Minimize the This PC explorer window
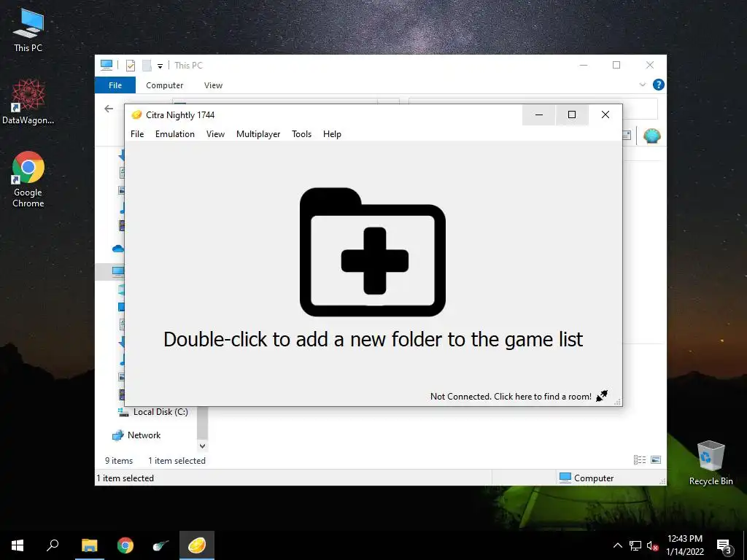Screen dimensions: 747x560 point(584,65)
